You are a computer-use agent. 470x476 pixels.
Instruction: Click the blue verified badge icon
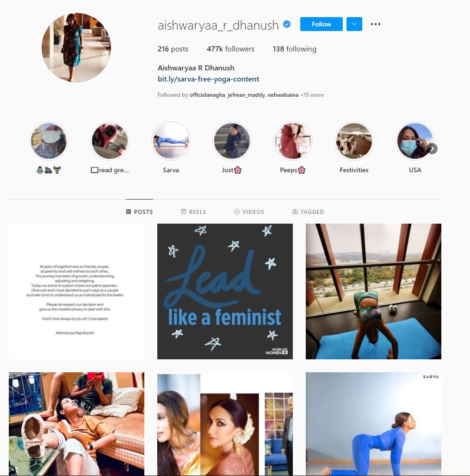coord(287,24)
